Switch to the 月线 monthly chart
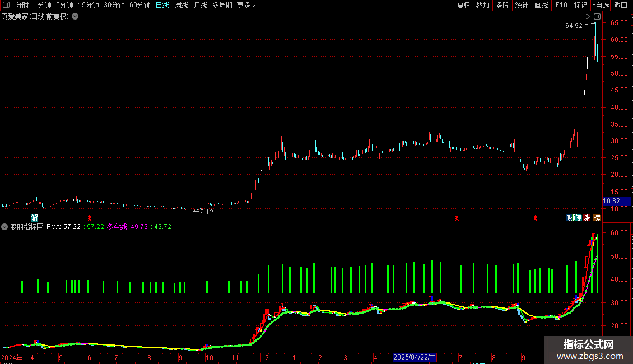 (200, 5)
